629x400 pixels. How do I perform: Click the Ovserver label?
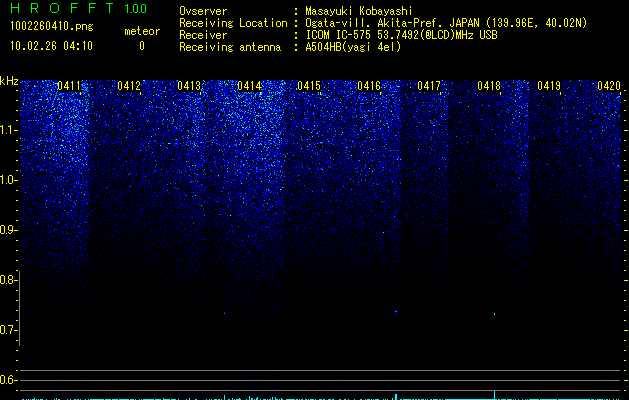[203, 11]
